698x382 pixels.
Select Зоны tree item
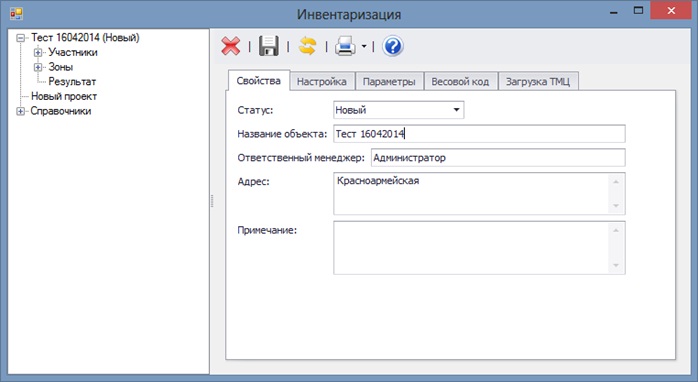tap(61, 67)
